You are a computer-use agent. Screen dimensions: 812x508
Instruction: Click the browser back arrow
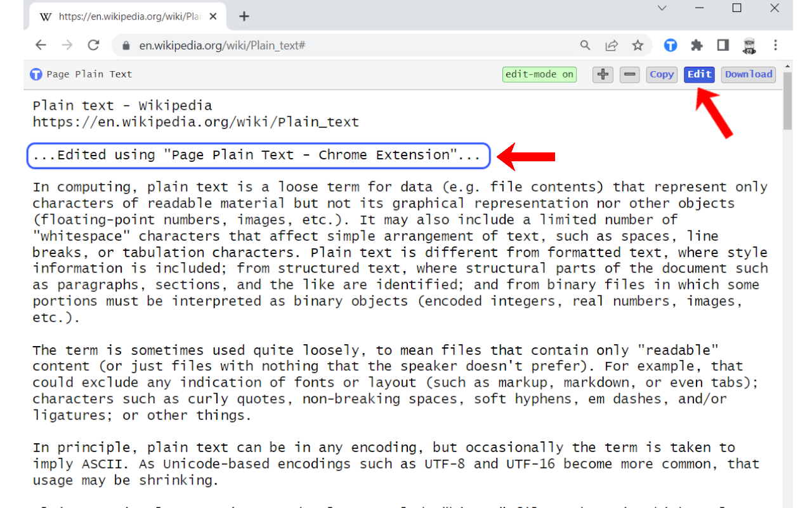(41, 45)
